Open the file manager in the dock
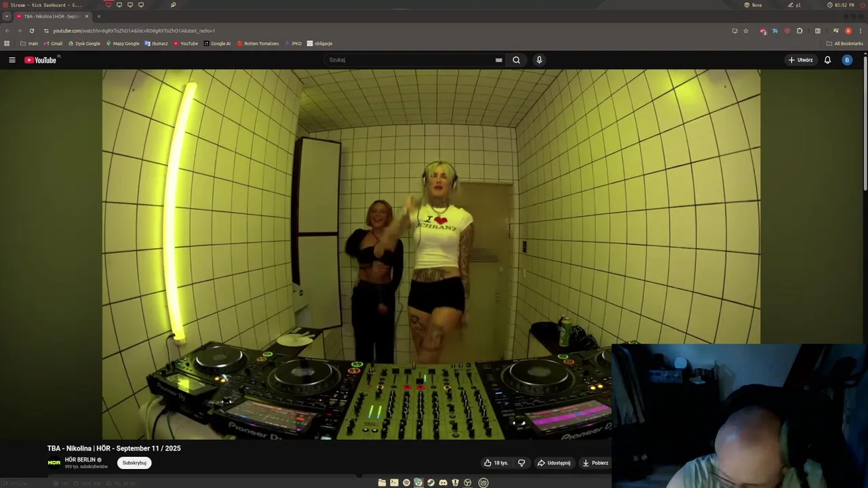Viewport: 868px width, 488px height. [382, 483]
